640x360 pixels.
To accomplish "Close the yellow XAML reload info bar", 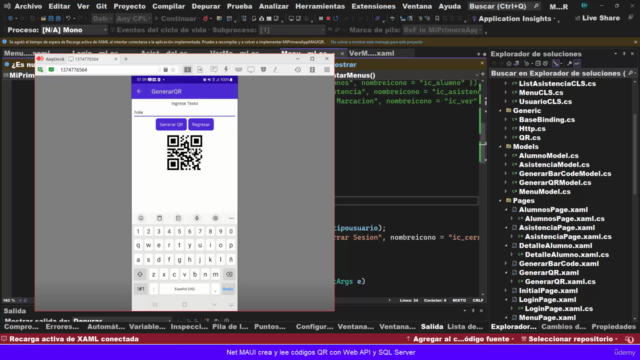I will tap(635, 42).
